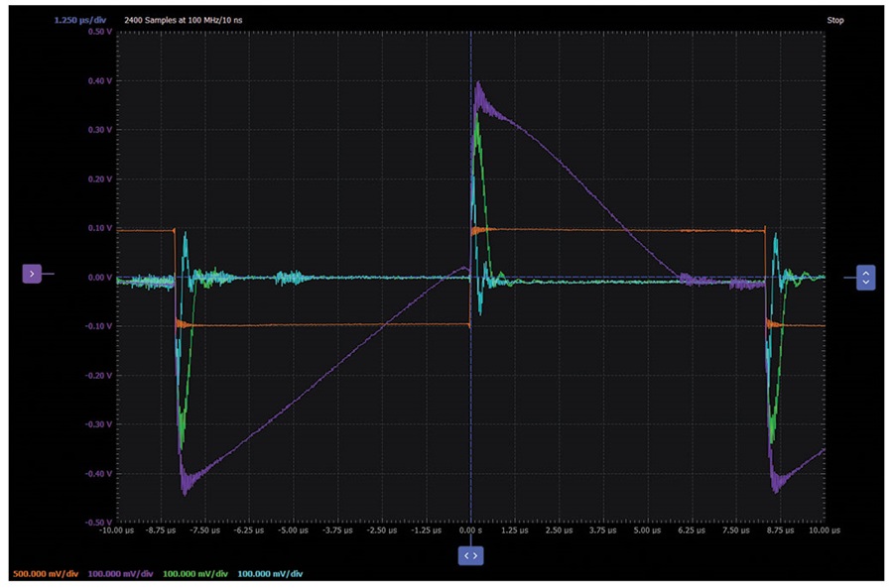This screenshot has height=588, width=893.
Task: Select the purple 100.000 mV/div channel
Action: click(x=120, y=574)
